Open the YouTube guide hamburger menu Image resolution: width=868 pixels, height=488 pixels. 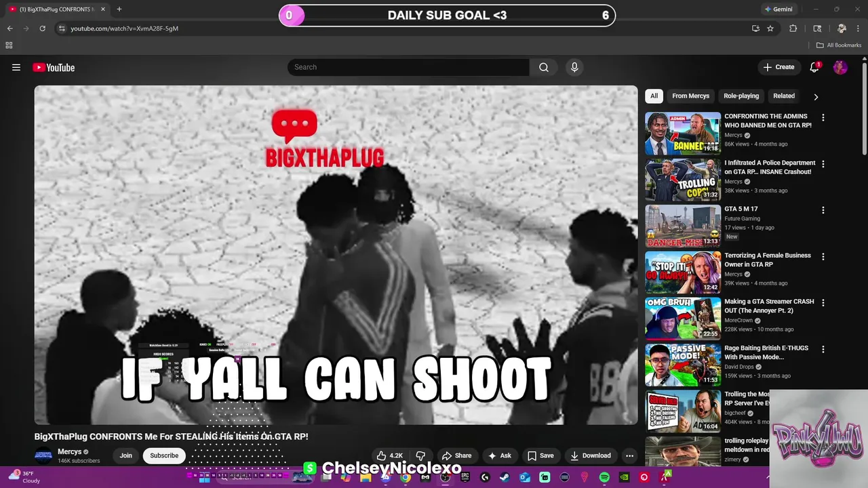(16, 67)
